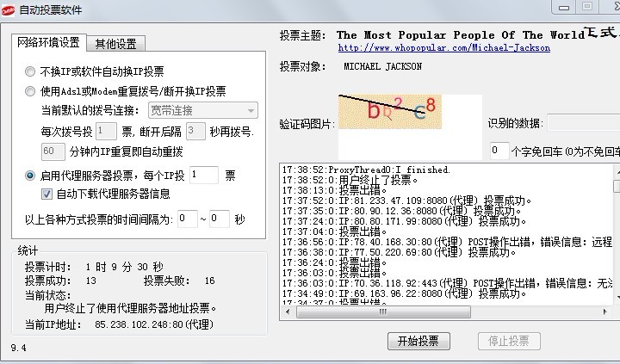The height and width of the screenshot is (364, 620).
Task: Click the log horizontal scrollbar thumb
Action: pyautogui.click(x=383, y=312)
